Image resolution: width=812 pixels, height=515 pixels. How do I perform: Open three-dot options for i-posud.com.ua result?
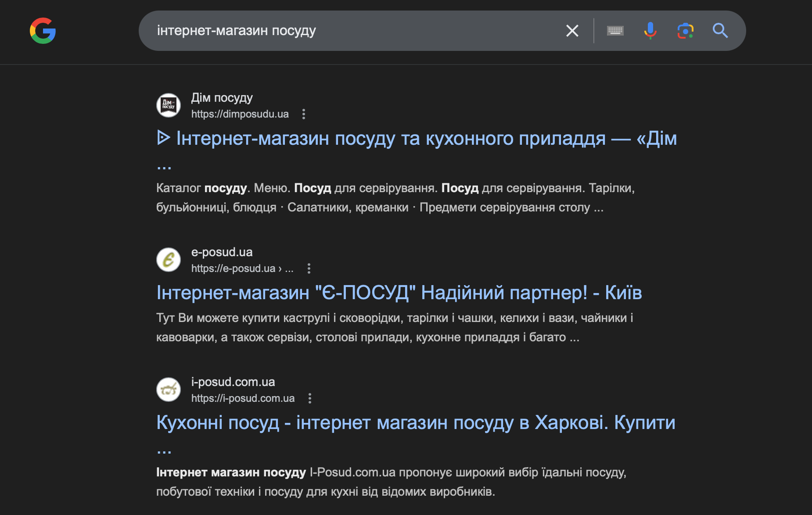[x=310, y=398]
